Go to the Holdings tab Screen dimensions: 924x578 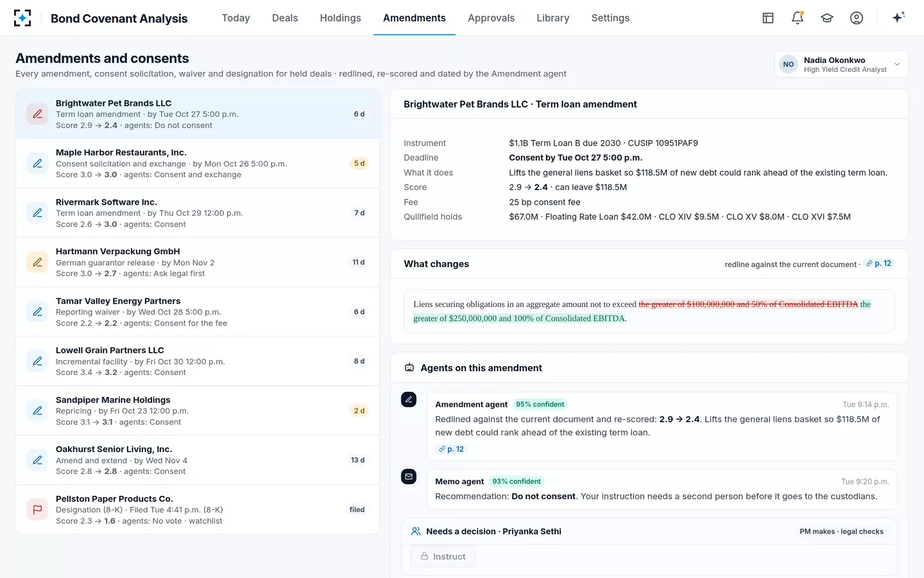[x=341, y=18]
